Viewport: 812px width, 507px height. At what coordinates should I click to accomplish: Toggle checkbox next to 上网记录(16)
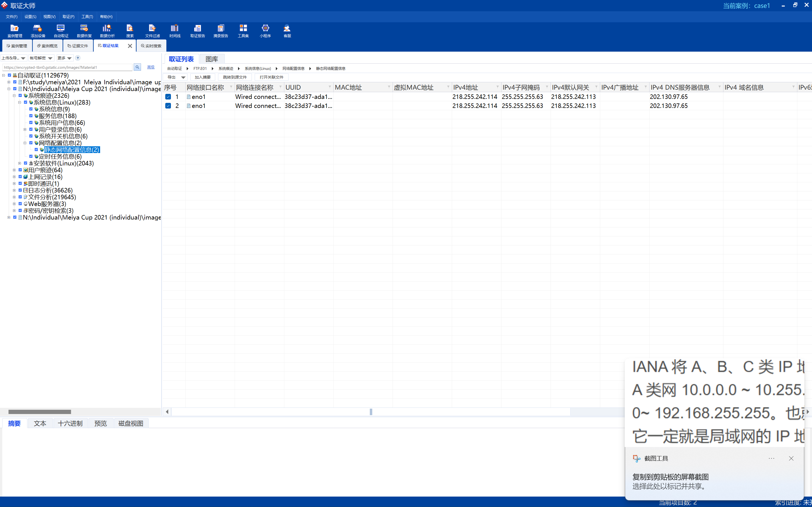20,177
